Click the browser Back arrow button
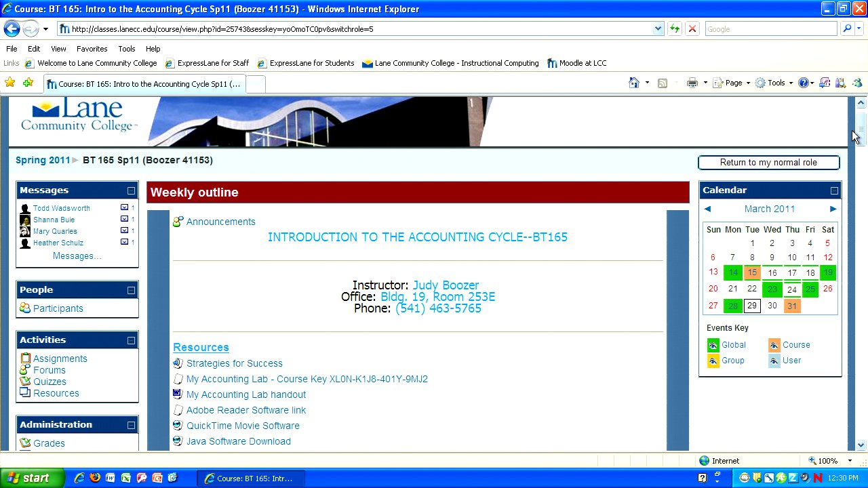The width and height of the screenshot is (868, 488). click(12, 28)
